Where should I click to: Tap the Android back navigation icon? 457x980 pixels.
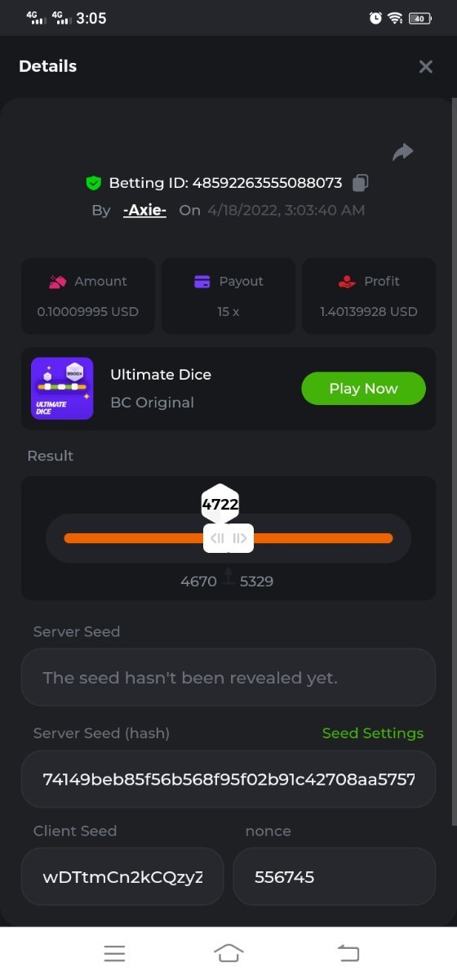348,952
